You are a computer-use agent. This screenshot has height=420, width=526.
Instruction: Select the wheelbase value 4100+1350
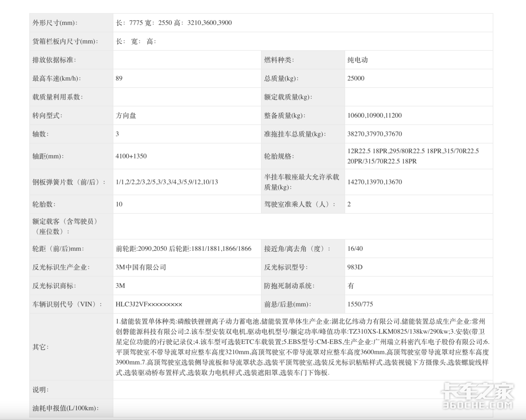point(131,156)
